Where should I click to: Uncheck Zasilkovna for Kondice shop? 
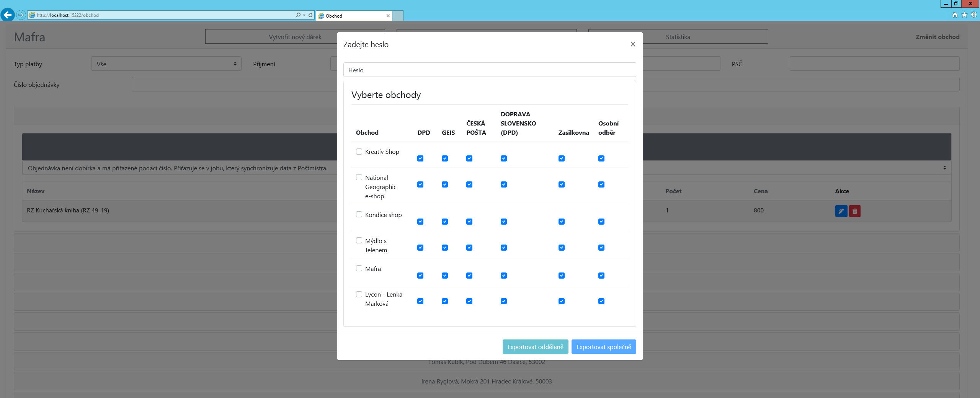pos(562,222)
